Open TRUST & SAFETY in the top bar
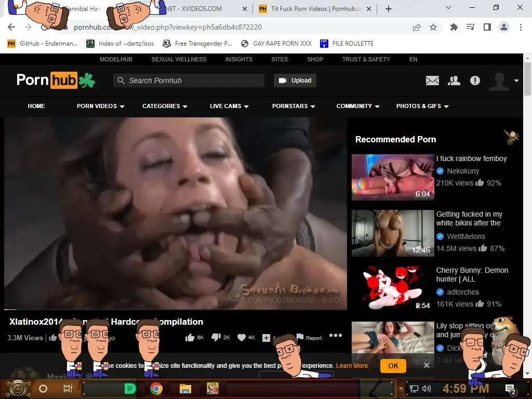The height and width of the screenshot is (399, 532). [366, 59]
